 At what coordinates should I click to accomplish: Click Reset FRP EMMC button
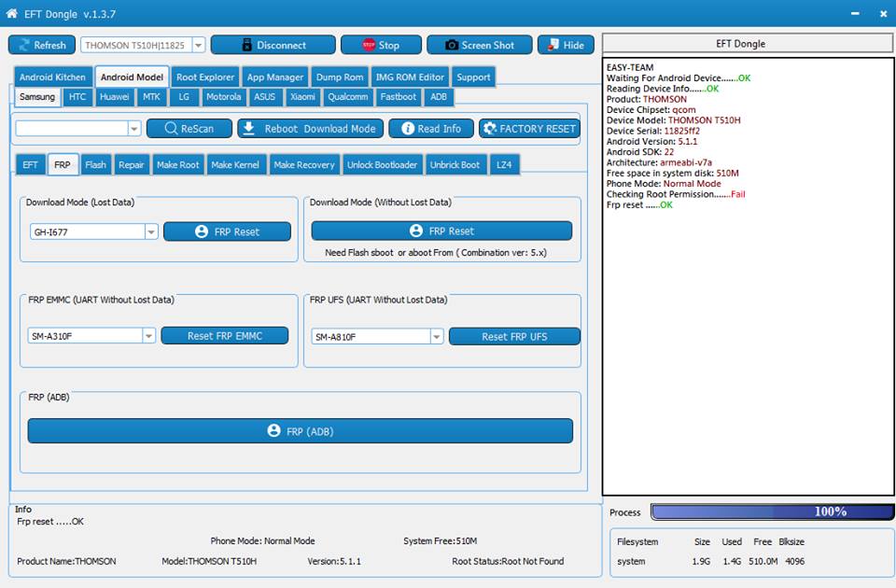tap(225, 336)
